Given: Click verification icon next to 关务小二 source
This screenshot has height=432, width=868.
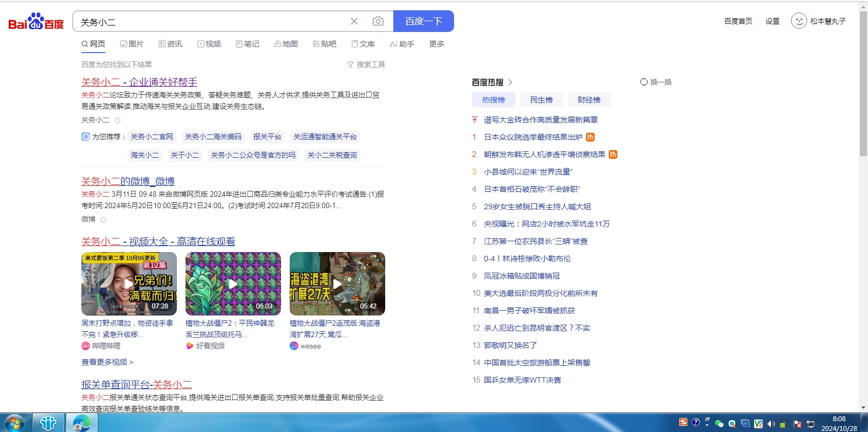Looking at the screenshot, I should click(117, 120).
